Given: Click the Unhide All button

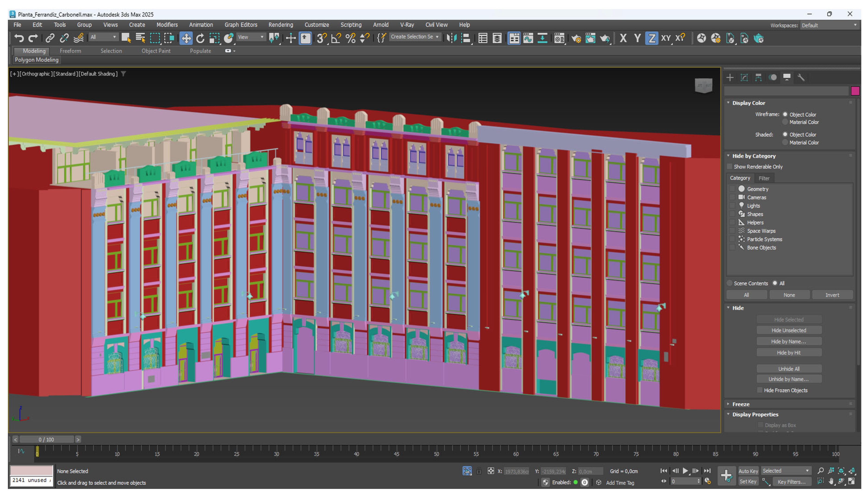Looking at the screenshot, I should tap(789, 369).
